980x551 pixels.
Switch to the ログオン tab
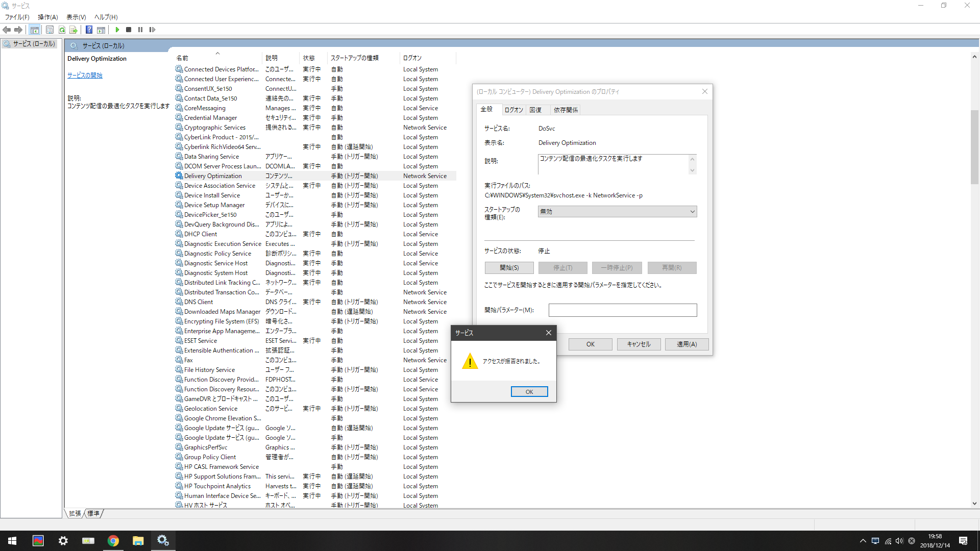[513, 110]
